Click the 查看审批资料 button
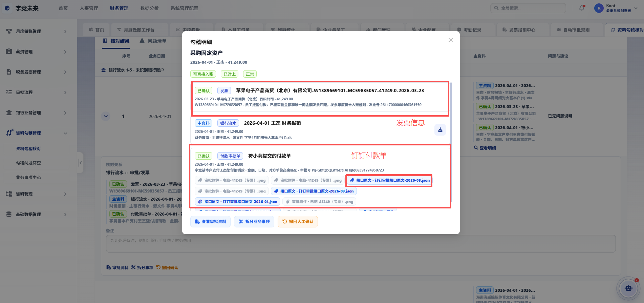The width and height of the screenshot is (644, 303). [x=211, y=222]
